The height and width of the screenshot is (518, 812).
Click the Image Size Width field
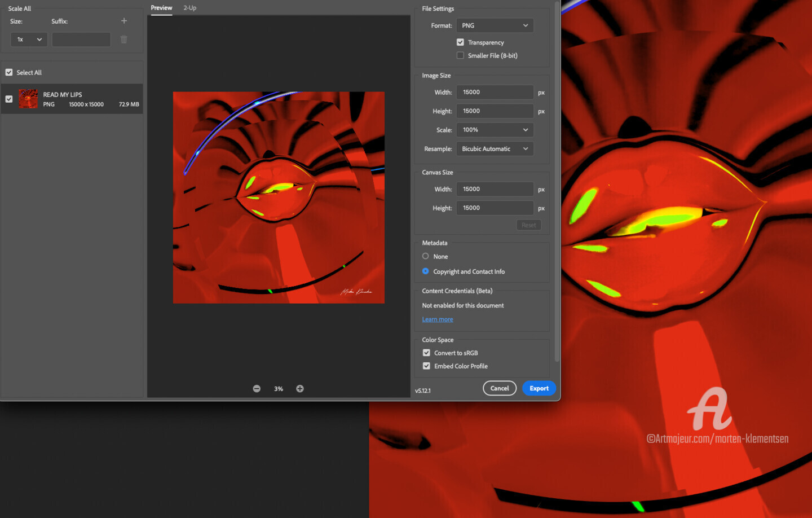pos(495,92)
